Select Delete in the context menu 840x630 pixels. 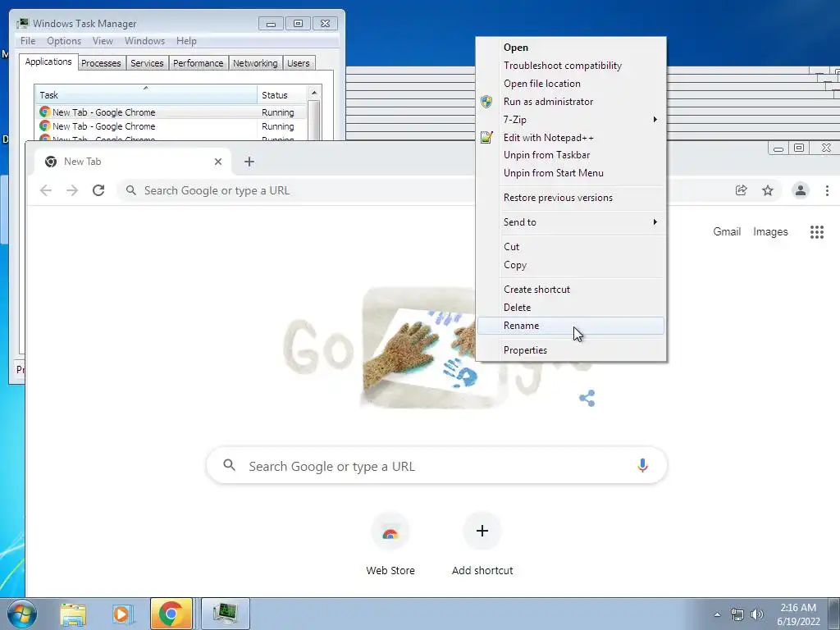[571, 308]
